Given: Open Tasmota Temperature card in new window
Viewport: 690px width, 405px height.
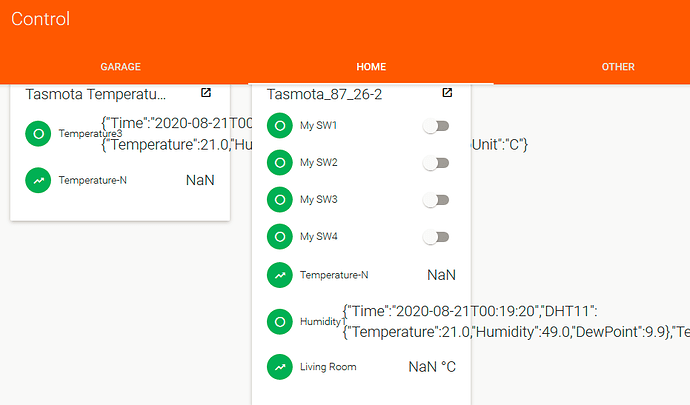Looking at the screenshot, I should (206, 92).
